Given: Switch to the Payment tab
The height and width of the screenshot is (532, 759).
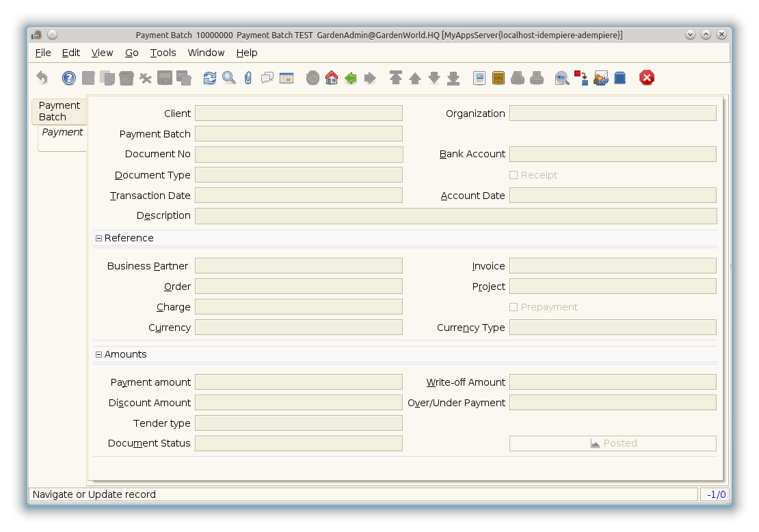Looking at the screenshot, I should coord(62,133).
